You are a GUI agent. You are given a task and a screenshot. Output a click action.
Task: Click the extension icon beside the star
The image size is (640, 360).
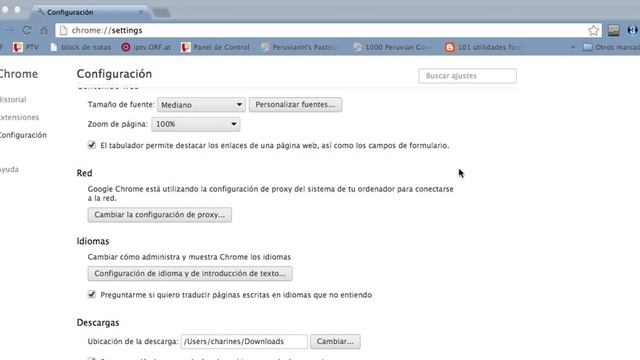click(613, 30)
